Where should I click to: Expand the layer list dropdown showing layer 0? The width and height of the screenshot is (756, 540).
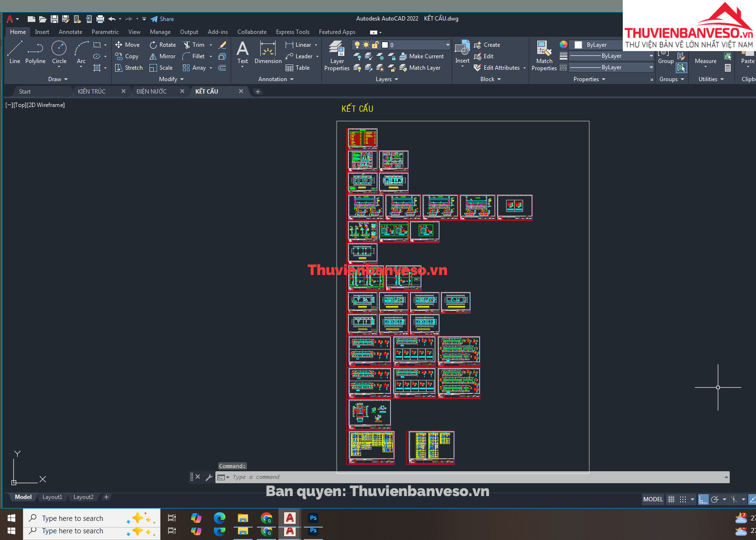(447, 45)
